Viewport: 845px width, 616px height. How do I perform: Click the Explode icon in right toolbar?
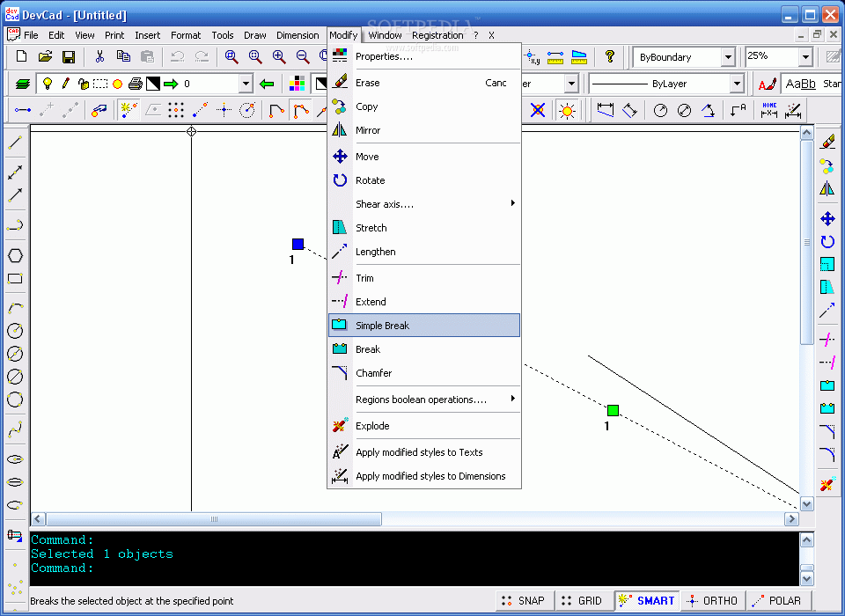[827, 483]
